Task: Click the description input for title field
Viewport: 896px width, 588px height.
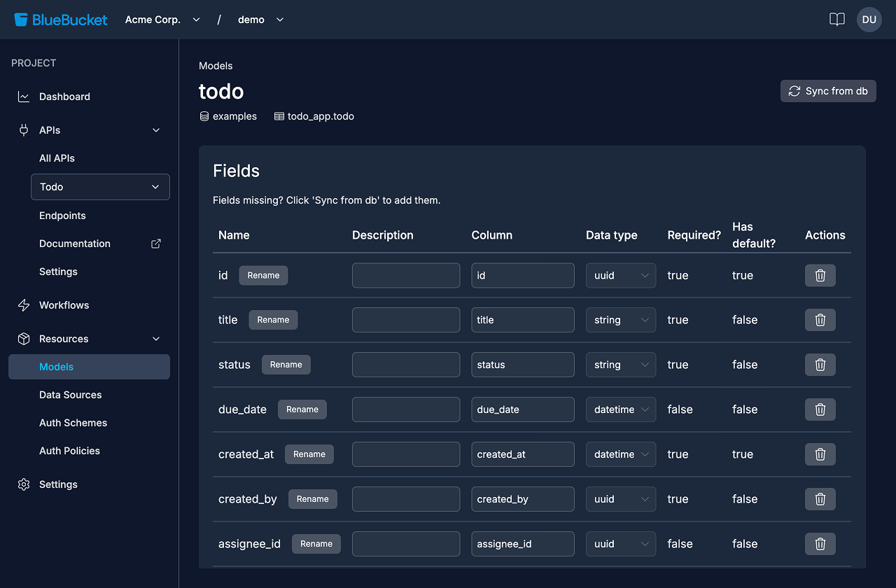Action: click(x=406, y=320)
